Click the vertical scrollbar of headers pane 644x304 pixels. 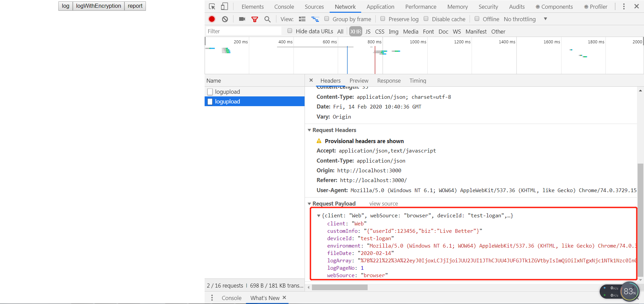[x=640, y=219]
